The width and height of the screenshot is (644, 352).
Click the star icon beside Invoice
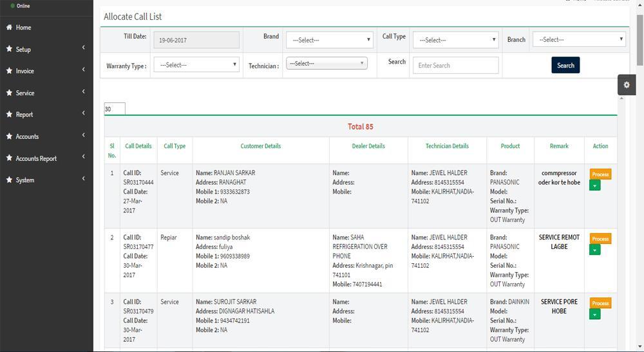[9, 71]
